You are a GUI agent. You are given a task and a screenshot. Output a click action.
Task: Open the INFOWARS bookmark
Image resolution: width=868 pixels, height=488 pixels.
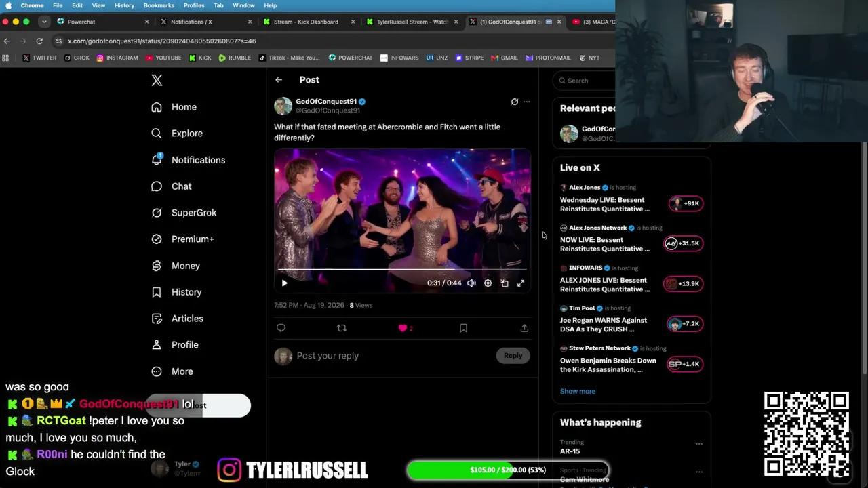pyautogui.click(x=399, y=58)
